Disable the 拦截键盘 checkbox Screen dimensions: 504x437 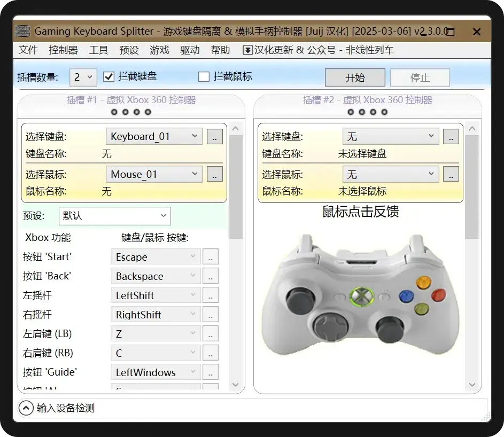(x=109, y=77)
